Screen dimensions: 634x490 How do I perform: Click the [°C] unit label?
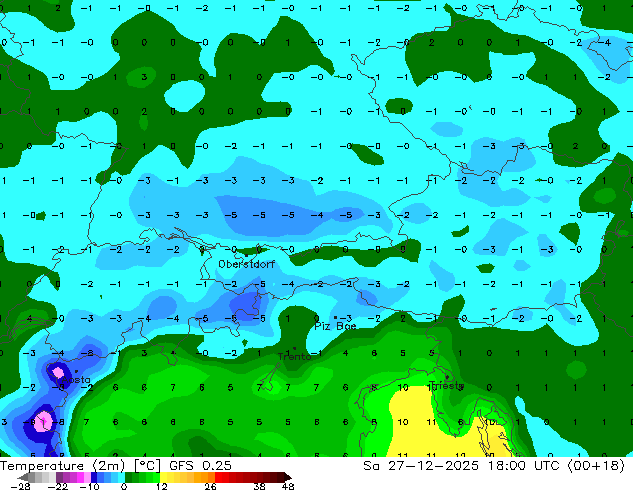[147, 466]
